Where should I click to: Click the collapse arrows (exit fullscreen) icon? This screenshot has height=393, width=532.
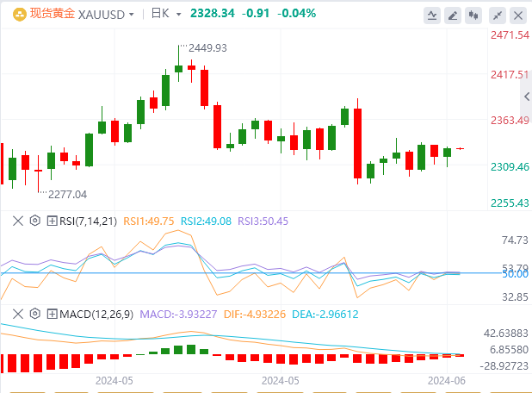pos(497,15)
